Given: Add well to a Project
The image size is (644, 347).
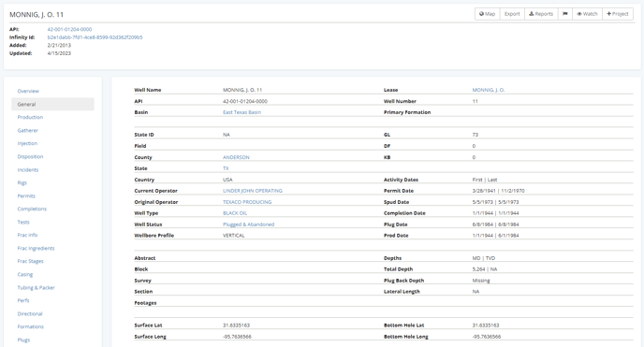Looking at the screenshot, I should (x=618, y=14).
